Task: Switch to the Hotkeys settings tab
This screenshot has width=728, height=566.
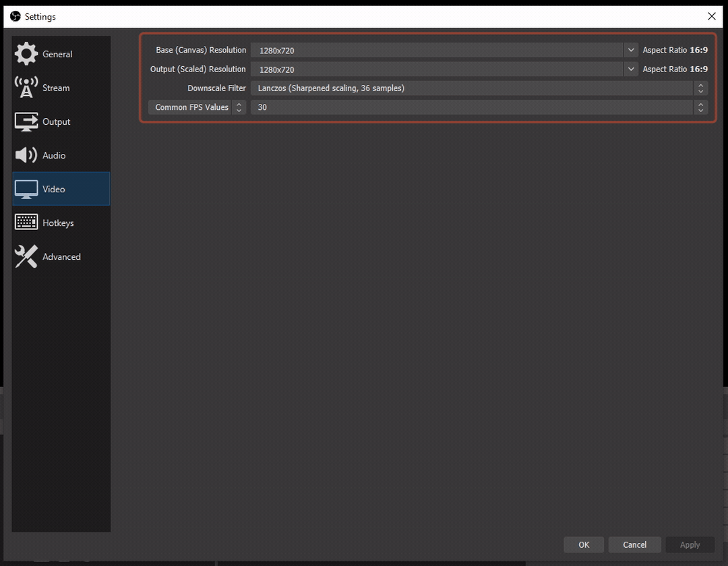Action: [x=58, y=223]
